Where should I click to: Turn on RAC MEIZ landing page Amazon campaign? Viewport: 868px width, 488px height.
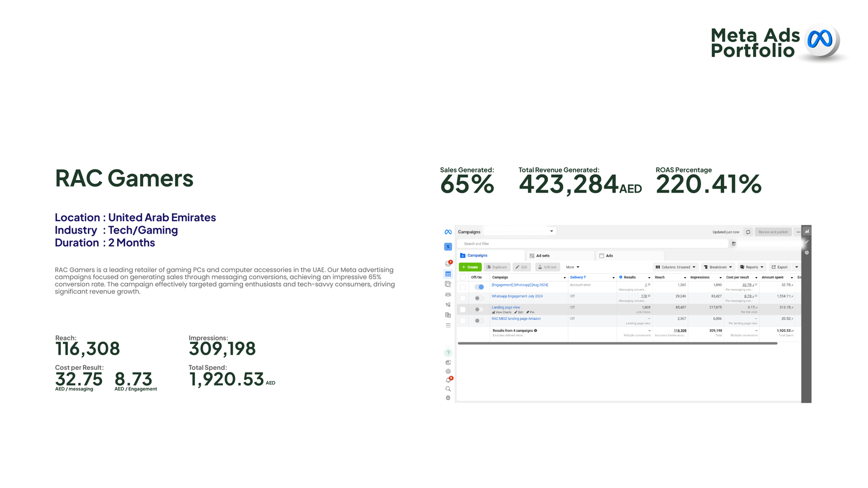479,321
